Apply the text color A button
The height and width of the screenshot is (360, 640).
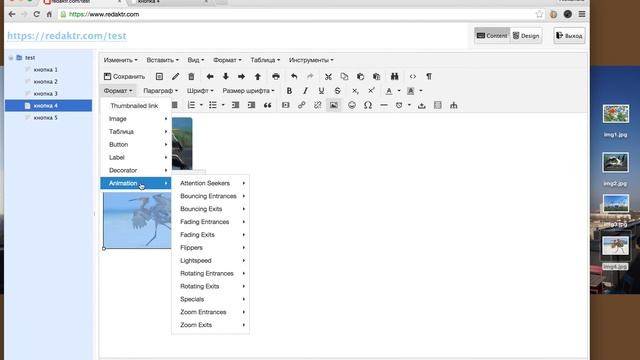tap(389, 91)
